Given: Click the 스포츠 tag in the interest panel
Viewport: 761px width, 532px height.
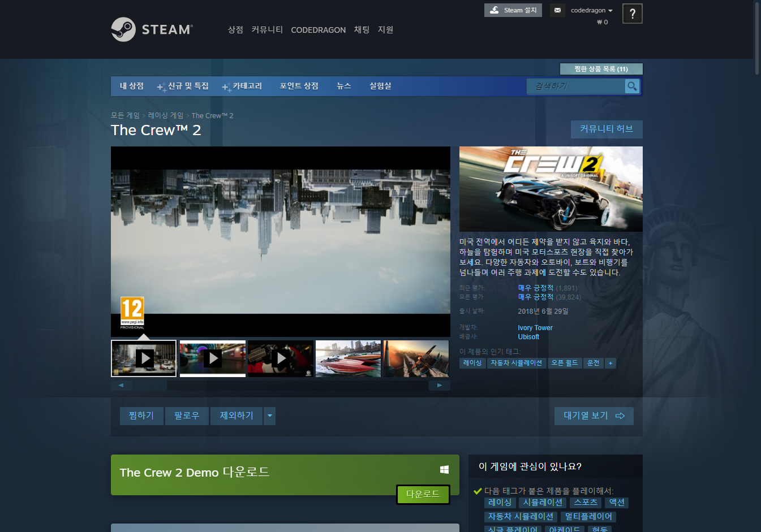Looking at the screenshot, I should 586,502.
